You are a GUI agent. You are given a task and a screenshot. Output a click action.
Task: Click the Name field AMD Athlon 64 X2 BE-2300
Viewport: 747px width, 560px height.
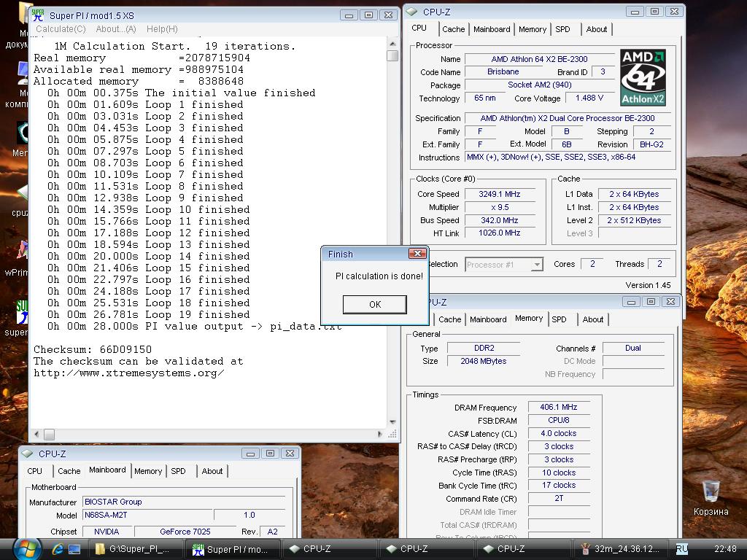[x=539, y=59]
